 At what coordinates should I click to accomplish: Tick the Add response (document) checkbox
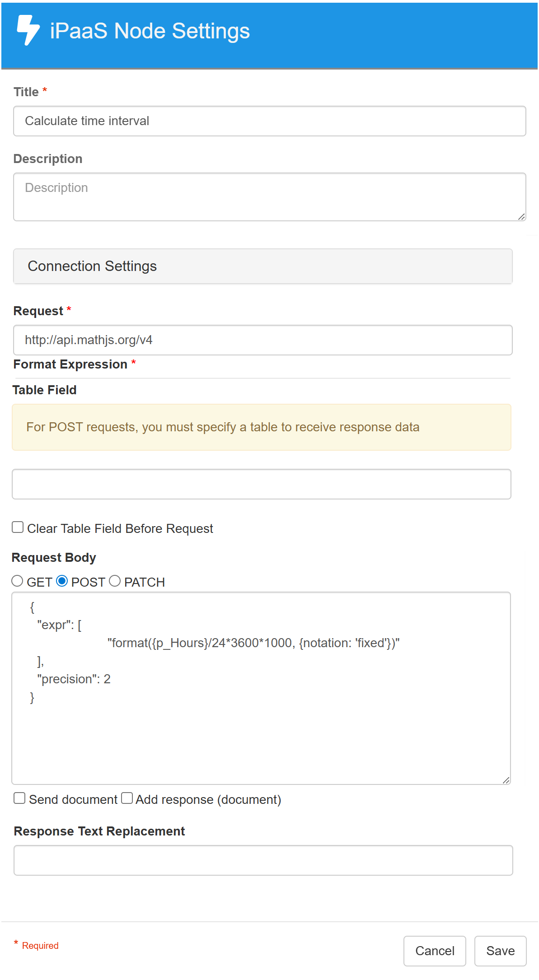[x=127, y=798]
